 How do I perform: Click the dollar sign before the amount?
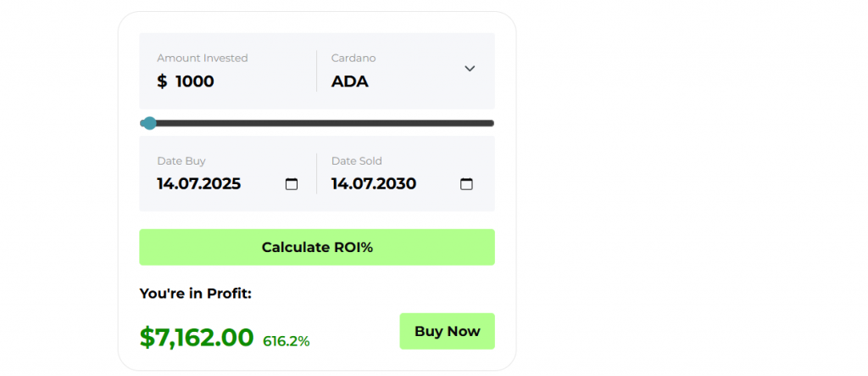click(x=162, y=81)
